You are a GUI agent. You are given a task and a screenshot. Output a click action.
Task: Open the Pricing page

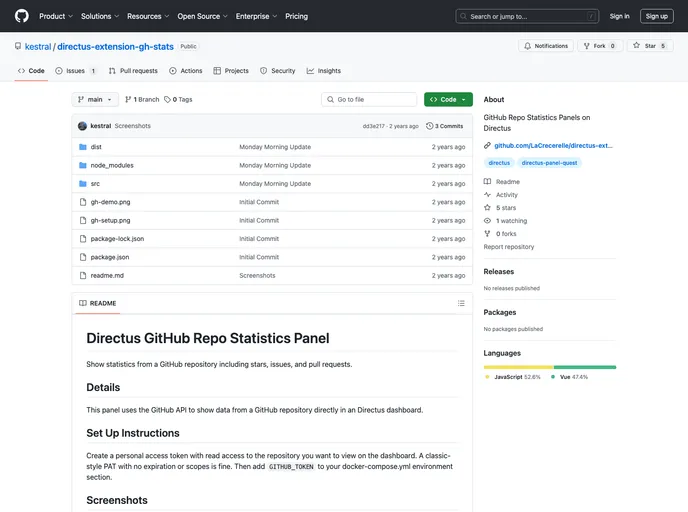[297, 16]
